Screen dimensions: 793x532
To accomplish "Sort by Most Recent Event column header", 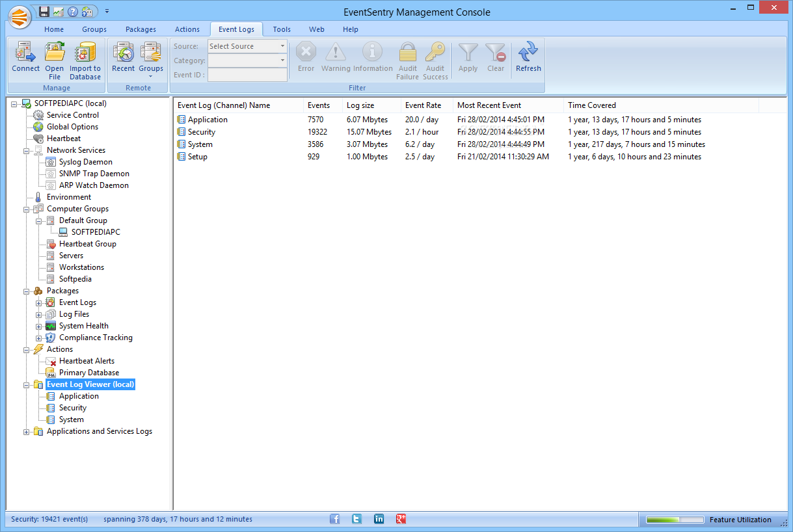I will [x=508, y=105].
